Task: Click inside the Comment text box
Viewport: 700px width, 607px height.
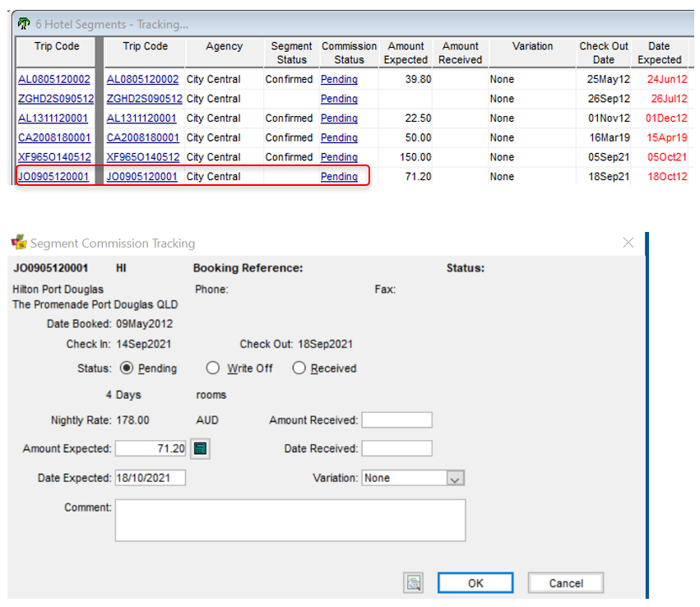Action: (290, 520)
